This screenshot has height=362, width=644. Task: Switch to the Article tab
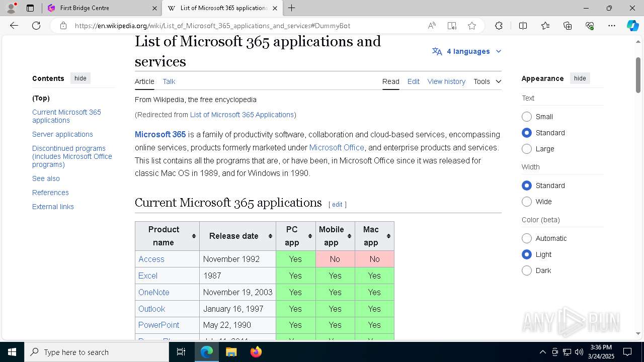(x=144, y=81)
